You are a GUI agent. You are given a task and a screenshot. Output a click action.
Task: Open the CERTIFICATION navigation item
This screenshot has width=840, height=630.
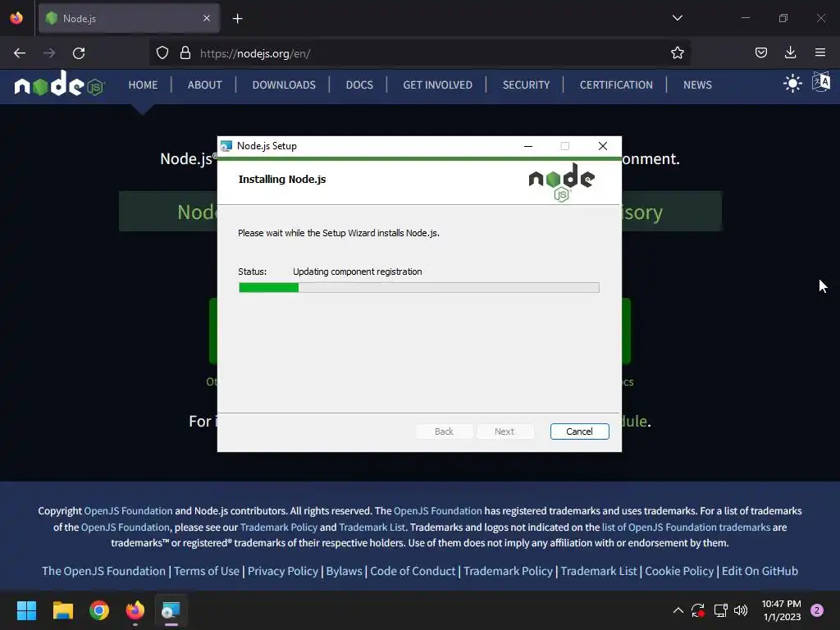(x=616, y=84)
